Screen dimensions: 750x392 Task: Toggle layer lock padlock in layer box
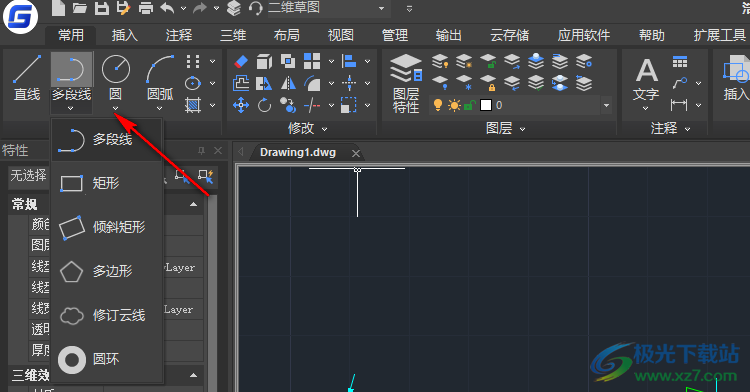click(470, 105)
